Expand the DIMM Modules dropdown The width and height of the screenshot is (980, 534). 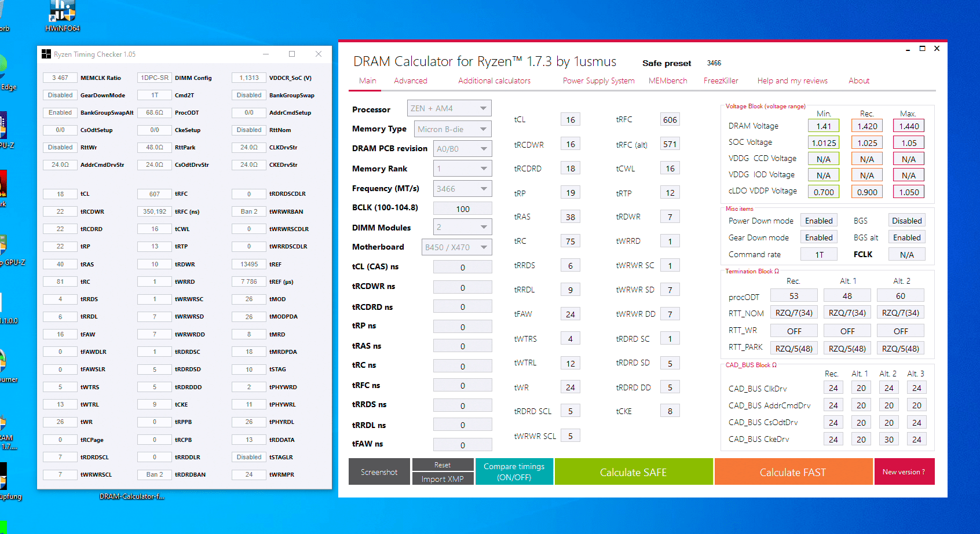[462, 227]
